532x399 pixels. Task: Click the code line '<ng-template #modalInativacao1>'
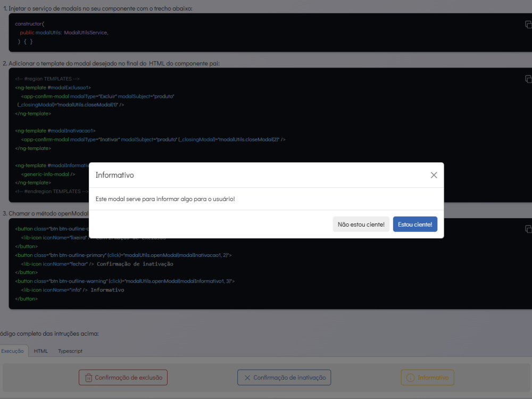55,131
